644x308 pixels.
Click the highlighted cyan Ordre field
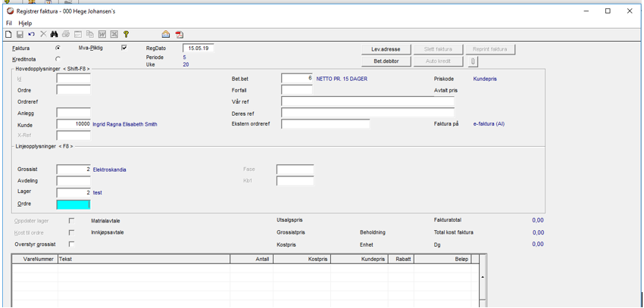73,204
